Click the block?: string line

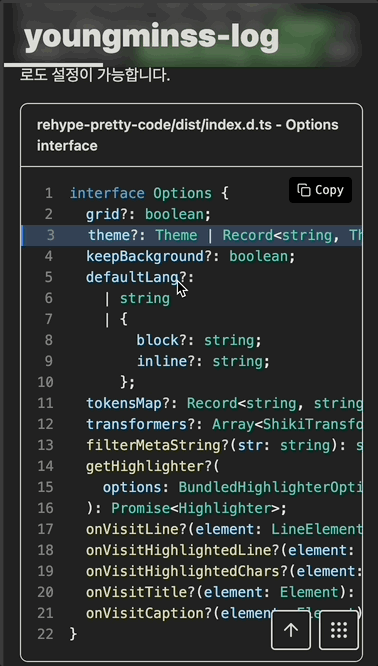tap(199, 340)
